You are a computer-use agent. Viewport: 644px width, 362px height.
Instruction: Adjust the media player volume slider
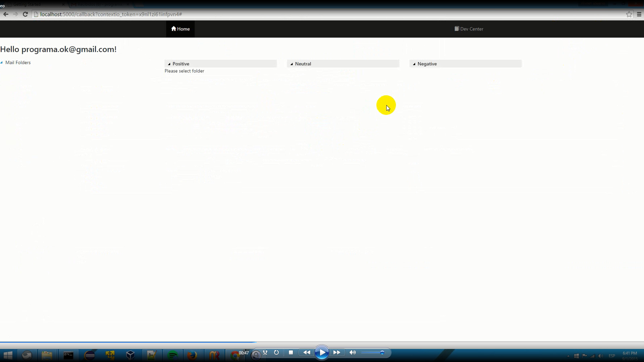[x=372, y=353]
